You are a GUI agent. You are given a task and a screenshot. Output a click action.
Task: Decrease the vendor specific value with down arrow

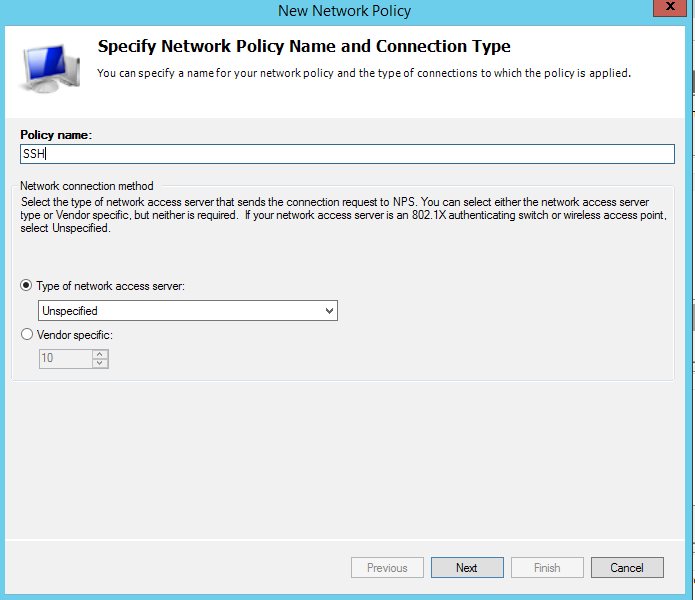[100, 363]
